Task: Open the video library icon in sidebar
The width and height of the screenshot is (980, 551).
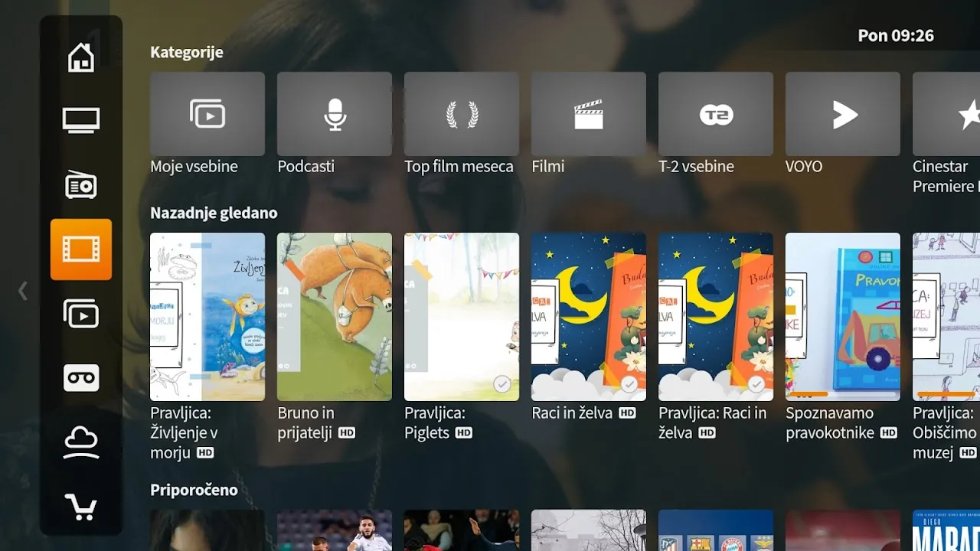Action: (81, 314)
